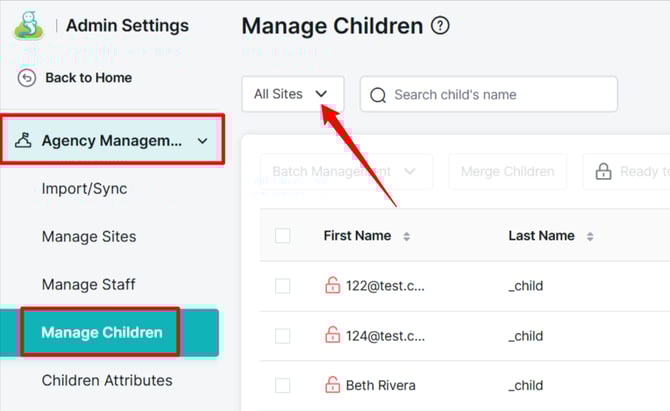Click the search magnifier icon

tap(378, 95)
